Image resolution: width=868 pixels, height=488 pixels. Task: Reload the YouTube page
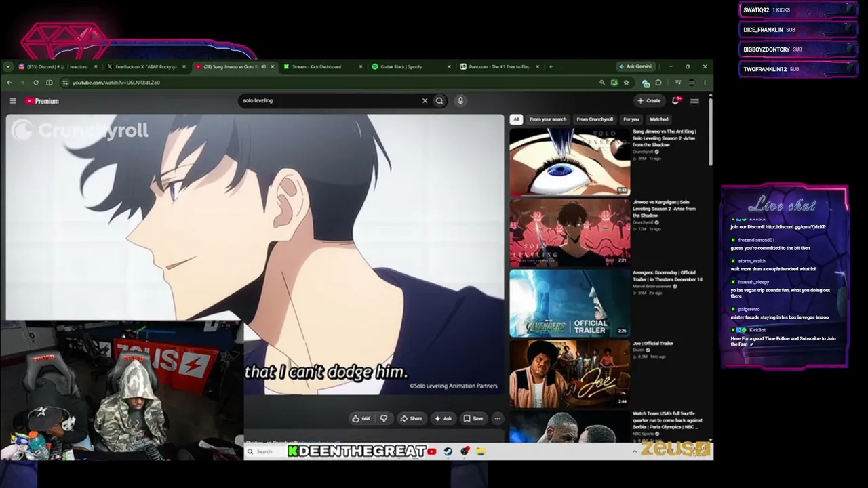[36, 83]
